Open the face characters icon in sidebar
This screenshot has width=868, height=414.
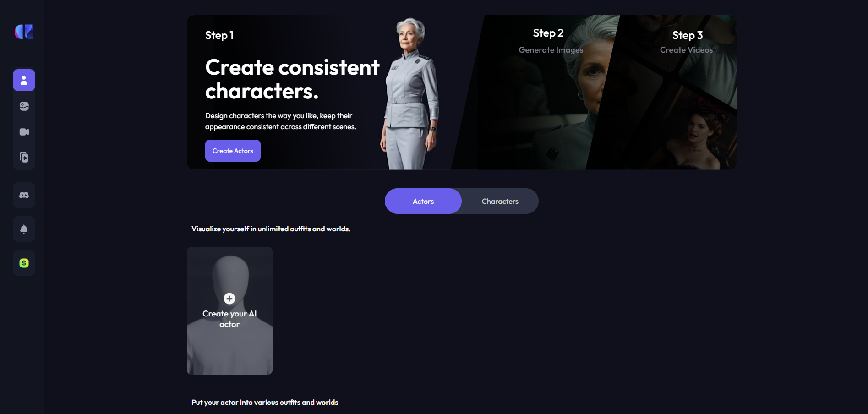click(24, 106)
